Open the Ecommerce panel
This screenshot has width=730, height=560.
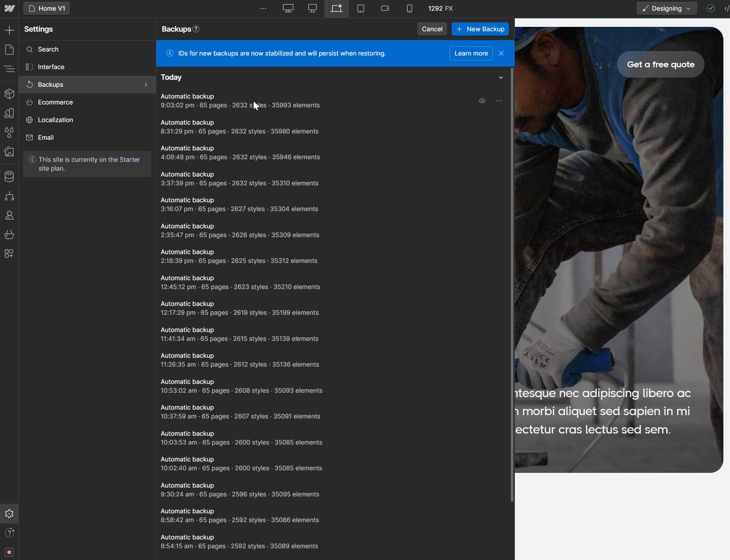click(9, 235)
